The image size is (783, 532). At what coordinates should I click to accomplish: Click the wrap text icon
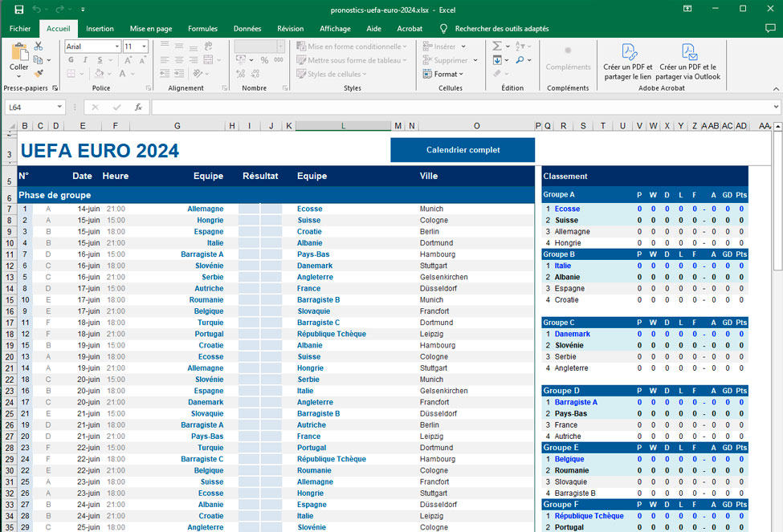click(208, 46)
